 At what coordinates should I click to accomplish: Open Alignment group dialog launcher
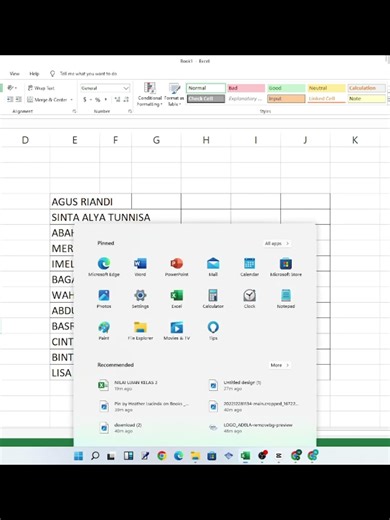[74, 111]
